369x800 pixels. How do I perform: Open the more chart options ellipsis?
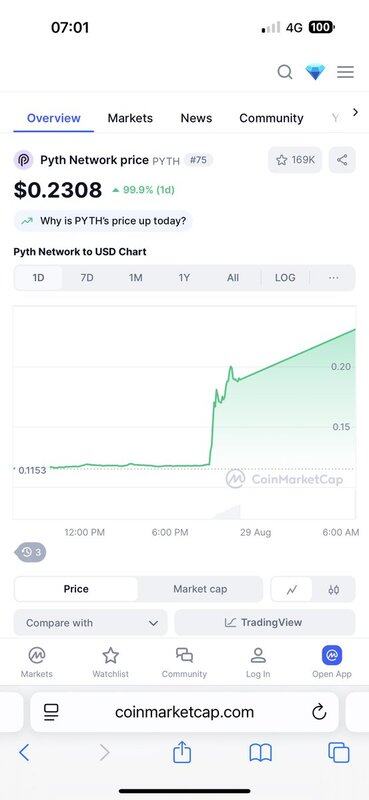point(334,278)
